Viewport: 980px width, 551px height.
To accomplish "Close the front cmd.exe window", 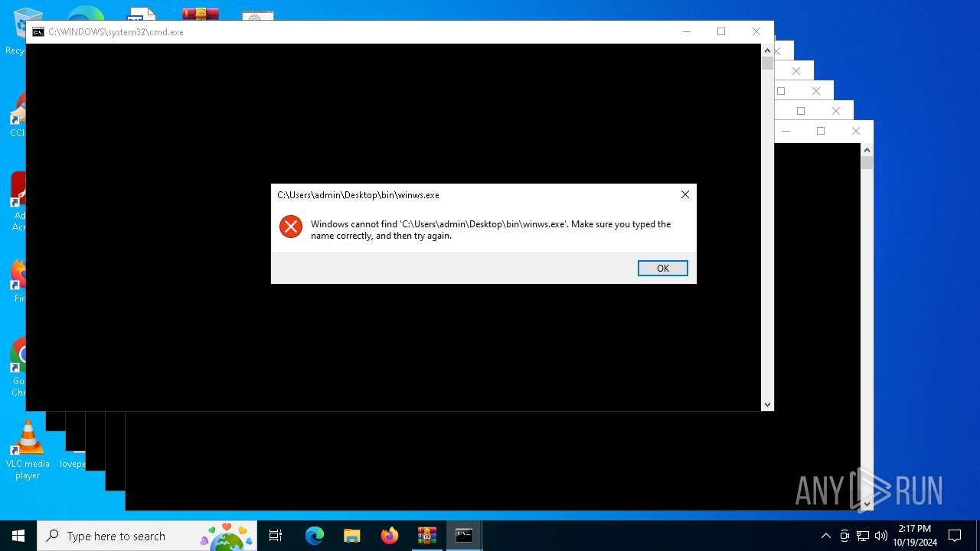I will [756, 31].
